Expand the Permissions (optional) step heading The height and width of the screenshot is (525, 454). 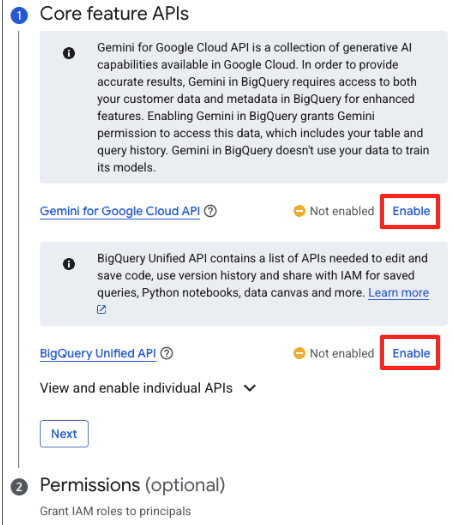click(132, 485)
